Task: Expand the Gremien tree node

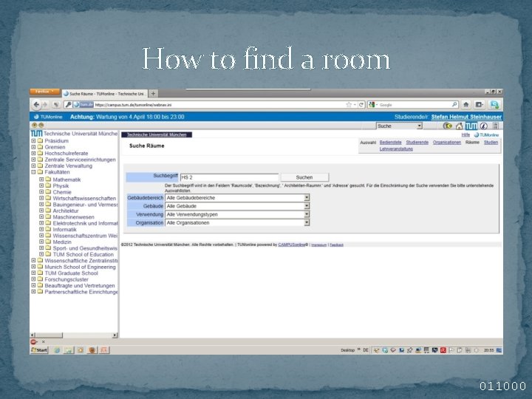Action: click(33, 147)
